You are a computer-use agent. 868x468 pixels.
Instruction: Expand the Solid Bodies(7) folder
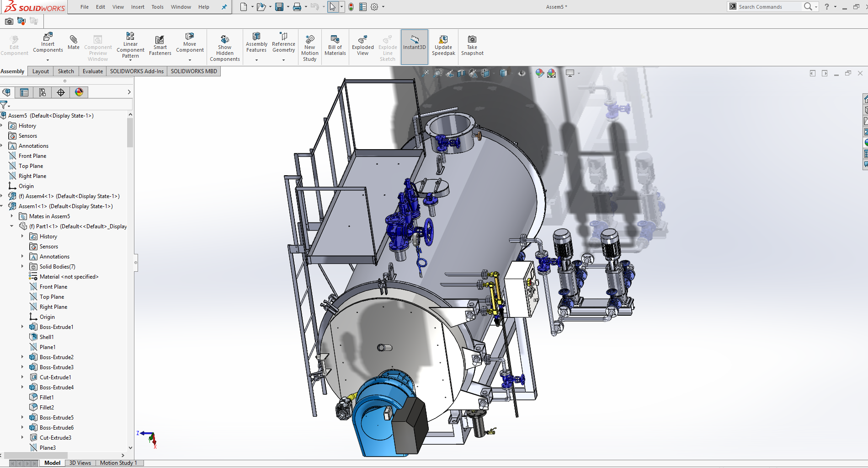click(x=22, y=266)
